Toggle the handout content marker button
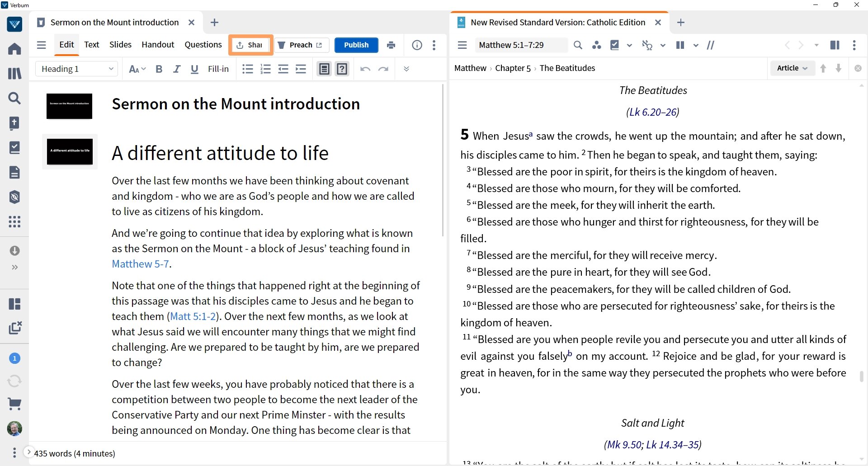 pyautogui.click(x=324, y=69)
